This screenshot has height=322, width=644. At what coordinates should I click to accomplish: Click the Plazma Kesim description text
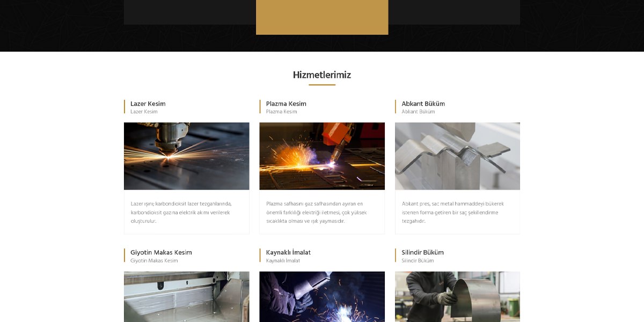coord(317,213)
